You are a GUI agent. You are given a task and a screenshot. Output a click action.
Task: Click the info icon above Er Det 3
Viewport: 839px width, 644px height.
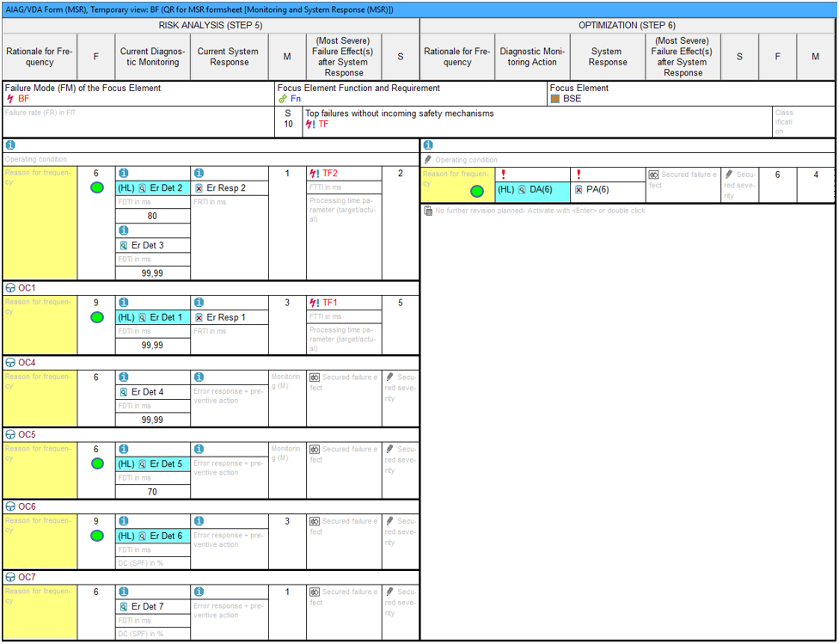tap(124, 230)
